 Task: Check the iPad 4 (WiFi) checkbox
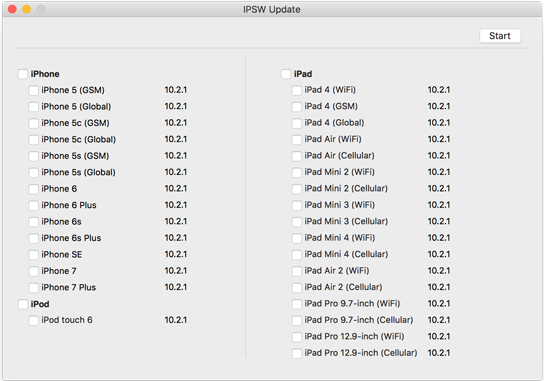pyautogui.click(x=297, y=91)
